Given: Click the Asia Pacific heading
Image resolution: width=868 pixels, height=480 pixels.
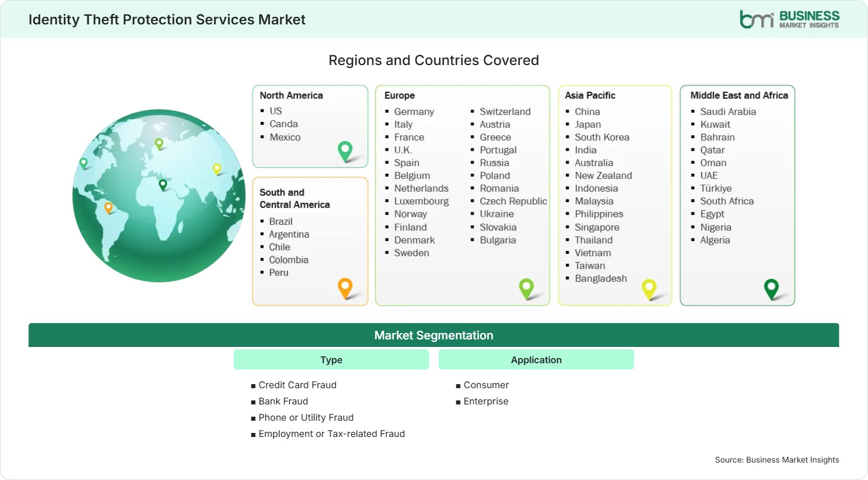Looking at the screenshot, I should point(590,95).
